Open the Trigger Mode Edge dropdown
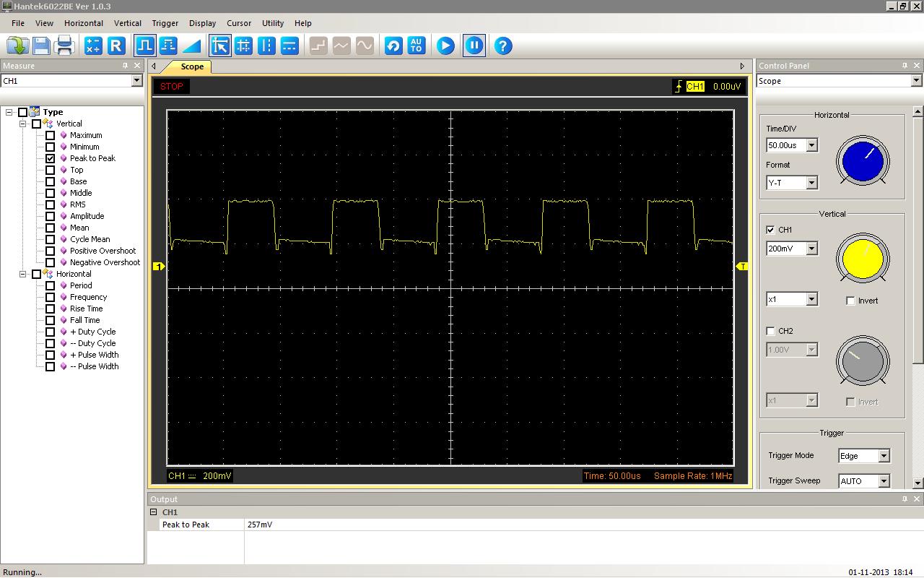This screenshot has width=924, height=578. click(x=883, y=456)
